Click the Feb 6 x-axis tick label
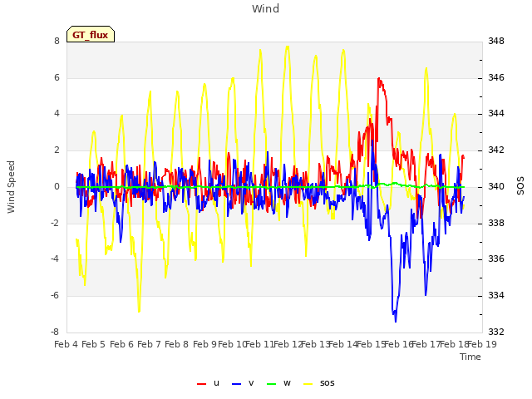This screenshot has width=532, height=399. pyautogui.click(x=121, y=344)
